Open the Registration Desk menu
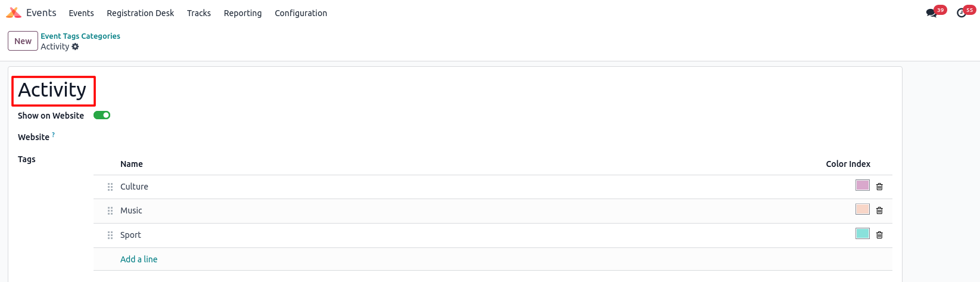Image resolution: width=980 pixels, height=282 pixels. coord(141,13)
